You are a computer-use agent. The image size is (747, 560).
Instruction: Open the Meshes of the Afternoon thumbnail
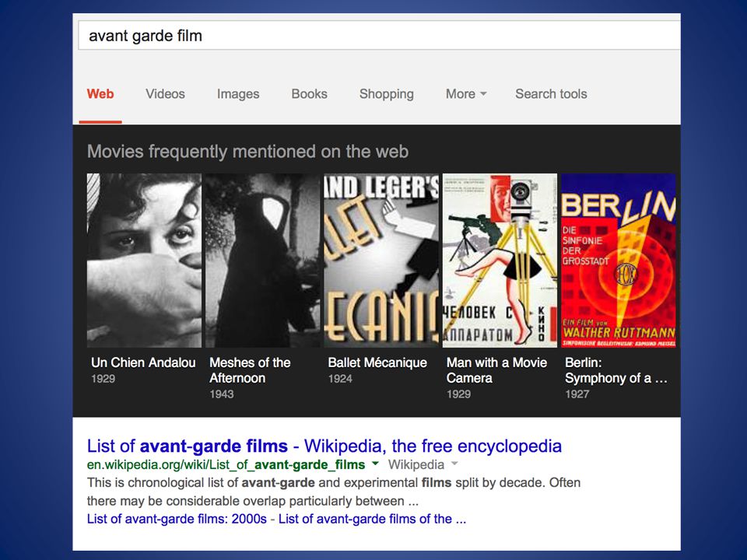tap(263, 261)
